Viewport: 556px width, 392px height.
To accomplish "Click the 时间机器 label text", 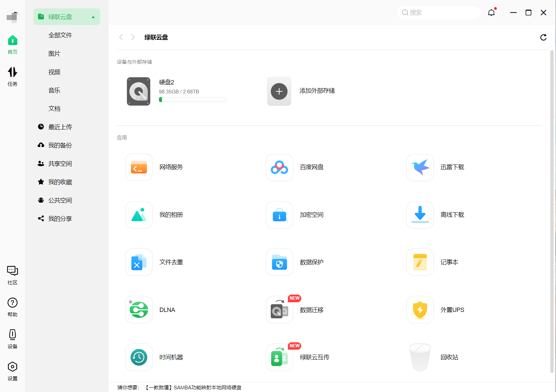I will [x=171, y=357].
